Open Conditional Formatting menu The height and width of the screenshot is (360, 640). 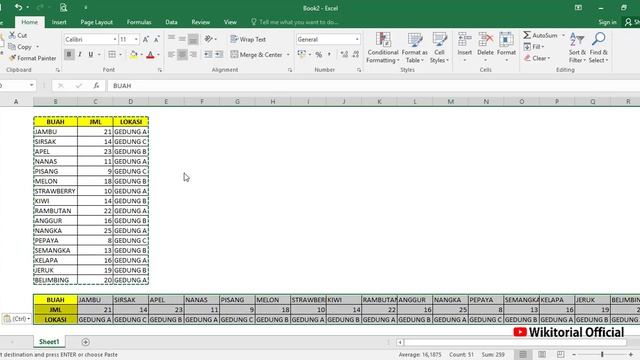(383, 48)
